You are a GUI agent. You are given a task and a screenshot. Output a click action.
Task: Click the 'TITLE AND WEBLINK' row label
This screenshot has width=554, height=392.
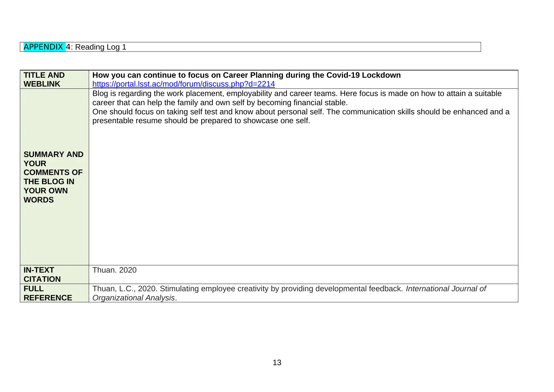(x=44, y=80)
